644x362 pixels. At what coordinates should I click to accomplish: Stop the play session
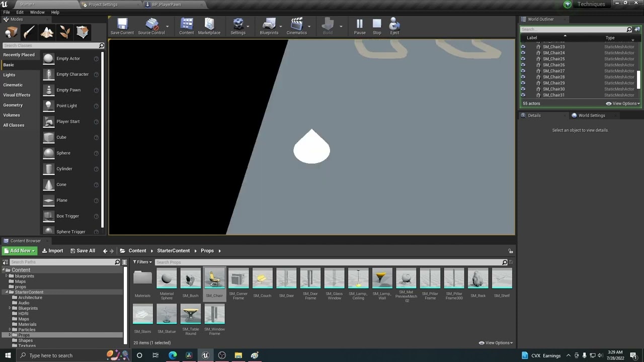(377, 27)
